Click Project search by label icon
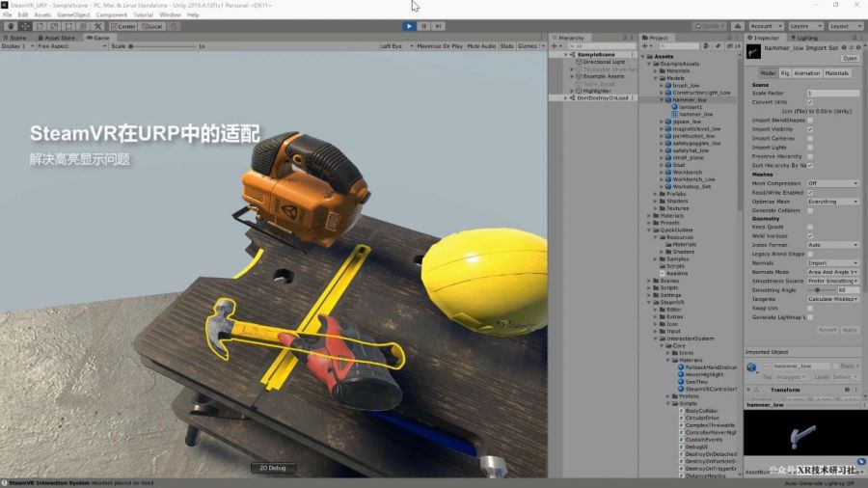The width and height of the screenshot is (868, 488). [718, 46]
